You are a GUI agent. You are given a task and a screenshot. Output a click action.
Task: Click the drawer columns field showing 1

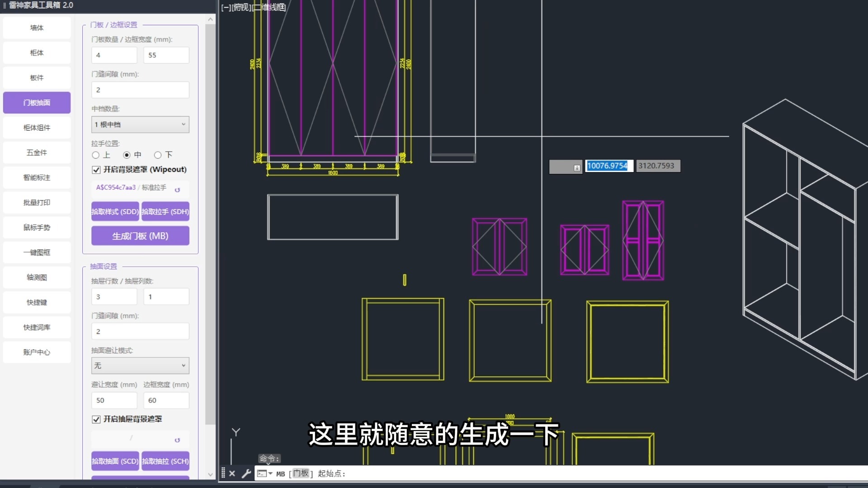click(166, 297)
